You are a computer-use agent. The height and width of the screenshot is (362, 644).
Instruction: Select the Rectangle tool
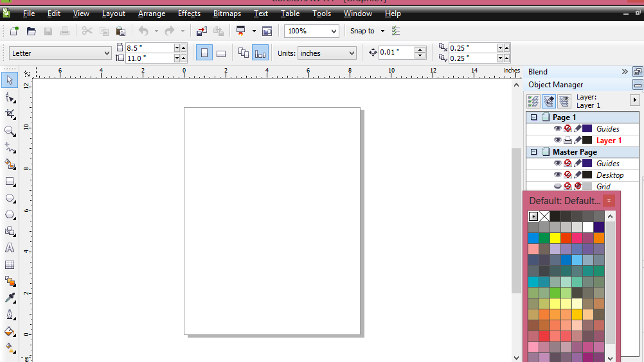pyautogui.click(x=10, y=181)
